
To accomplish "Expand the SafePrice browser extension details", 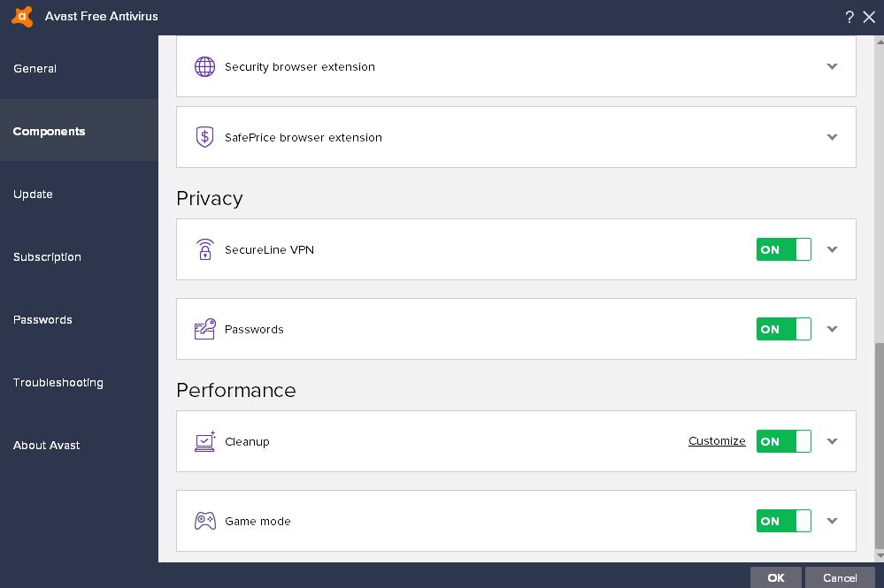I will click(832, 137).
